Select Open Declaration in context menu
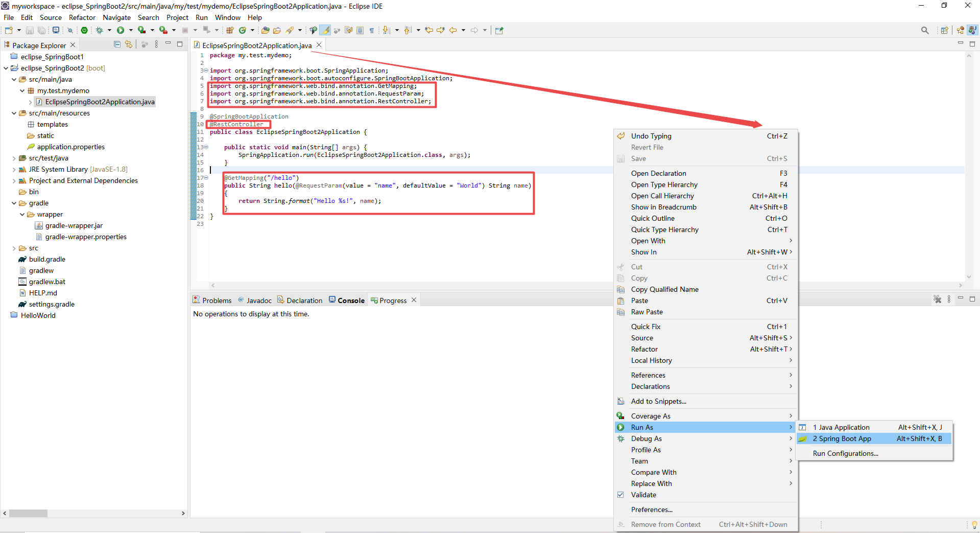 (707, 173)
